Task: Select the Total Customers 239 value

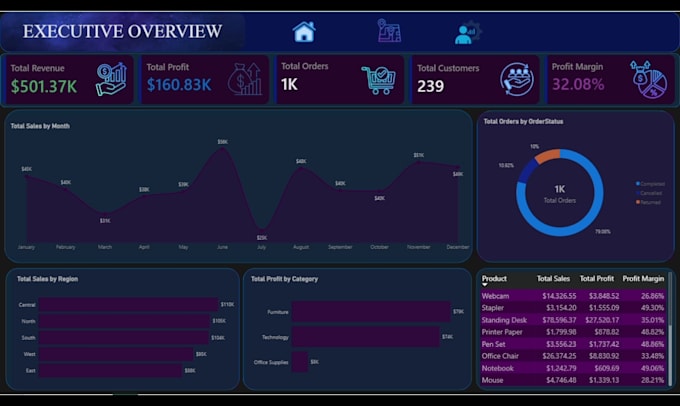Action: (431, 86)
